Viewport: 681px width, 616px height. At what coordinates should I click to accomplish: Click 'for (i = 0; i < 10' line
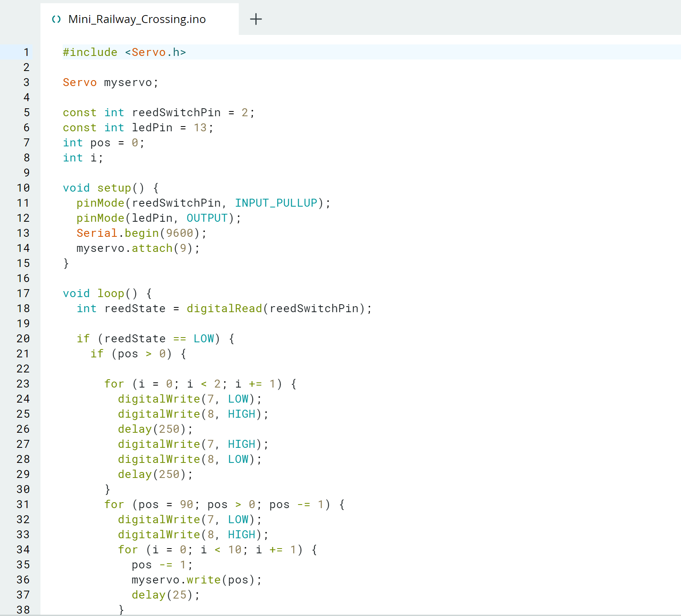pyautogui.click(x=217, y=550)
